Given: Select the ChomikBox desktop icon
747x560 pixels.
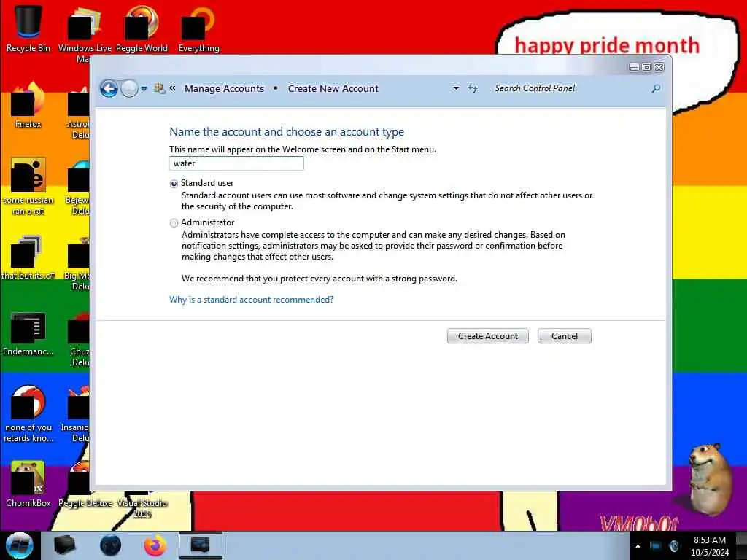Looking at the screenshot, I should tap(28, 484).
